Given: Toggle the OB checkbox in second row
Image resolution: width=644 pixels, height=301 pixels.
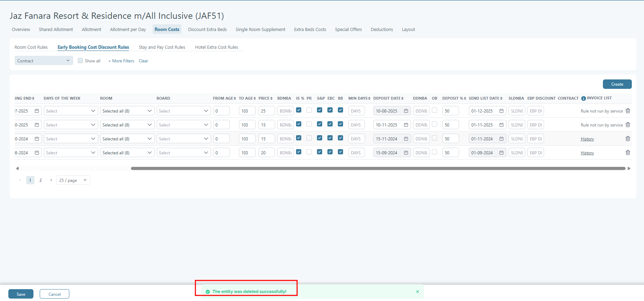Looking at the screenshot, I should 434,124.
